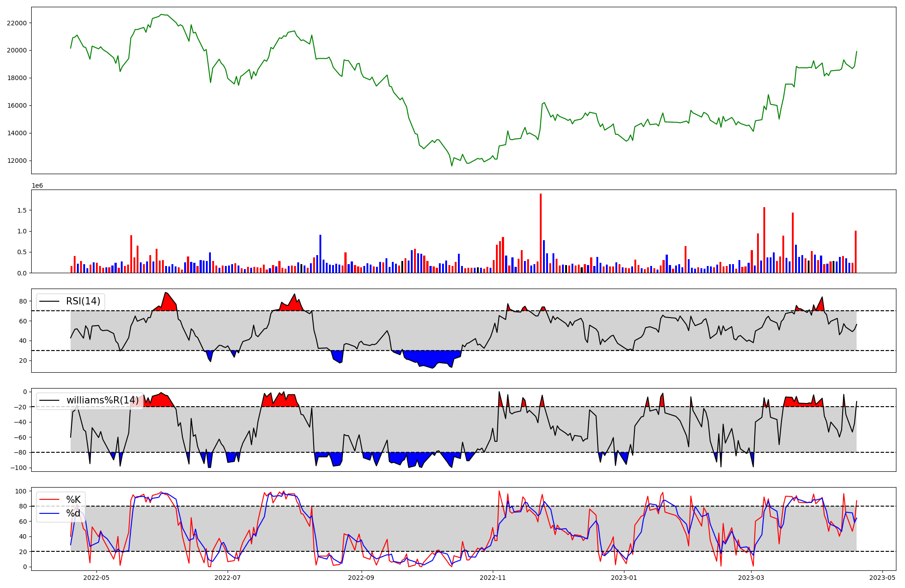Click the %d legend entry text
The image size is (905, 588).
73,513
